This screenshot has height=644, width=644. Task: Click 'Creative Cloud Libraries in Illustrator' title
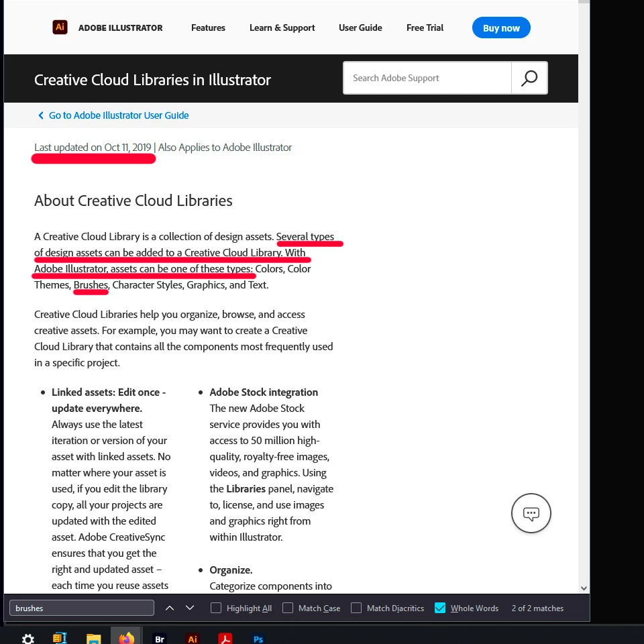pyautogui.click(x=152, y=80)
